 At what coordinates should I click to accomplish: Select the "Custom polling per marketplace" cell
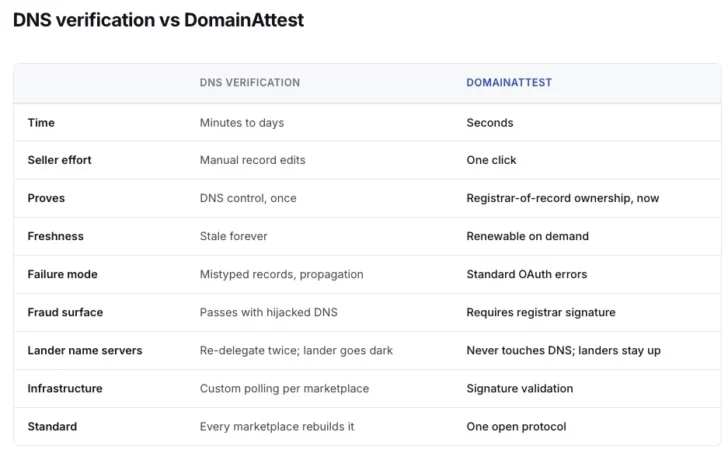point(284,388)
